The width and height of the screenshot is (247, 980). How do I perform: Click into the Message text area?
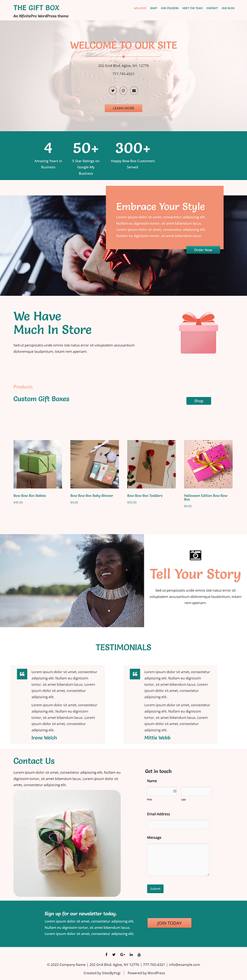pos(178,860)
